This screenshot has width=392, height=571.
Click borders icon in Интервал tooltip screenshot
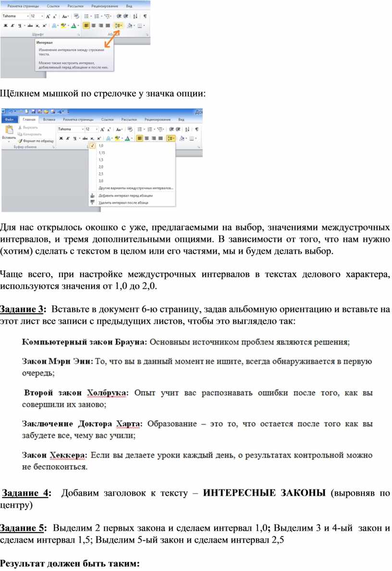point(141,25)
